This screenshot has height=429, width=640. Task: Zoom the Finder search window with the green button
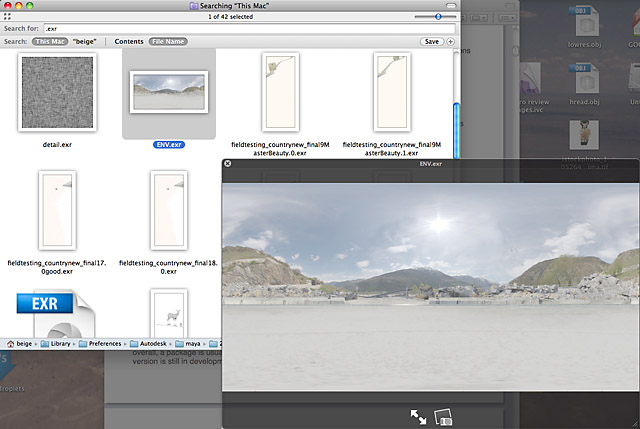coord(30,6)
